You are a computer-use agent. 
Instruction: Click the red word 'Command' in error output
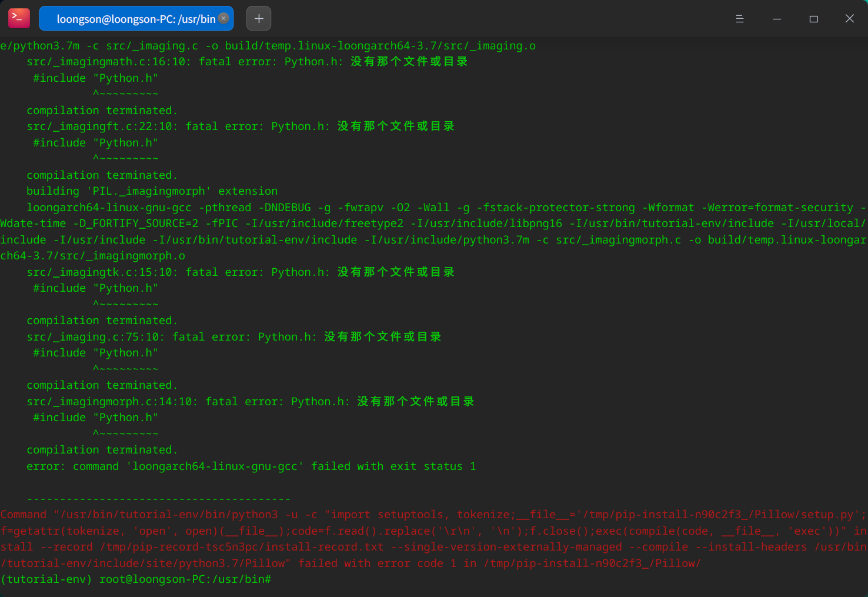24,515
